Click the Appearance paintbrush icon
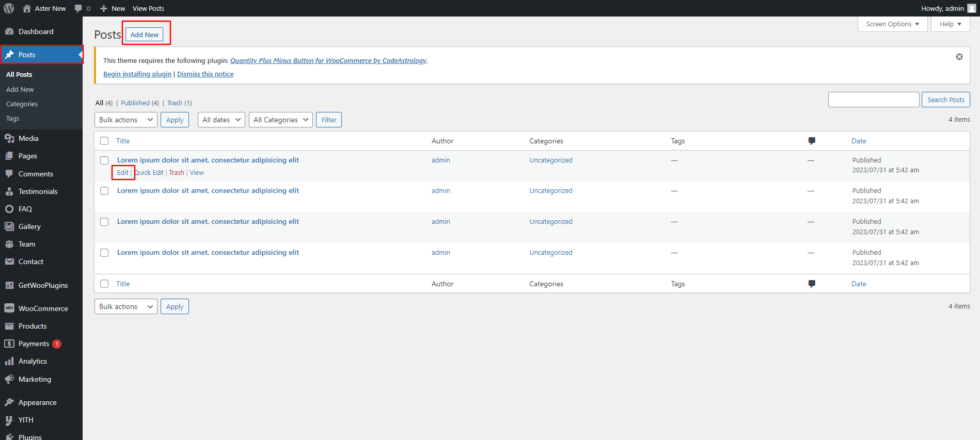 [x=9, y=402]
